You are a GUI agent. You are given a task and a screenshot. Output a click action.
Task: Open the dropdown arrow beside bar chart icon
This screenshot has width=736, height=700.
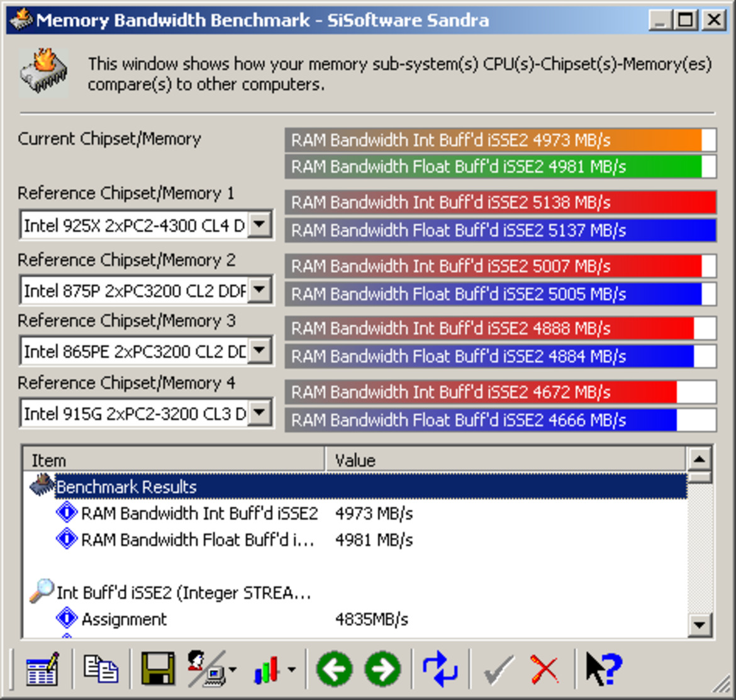[x=291, y=669]
